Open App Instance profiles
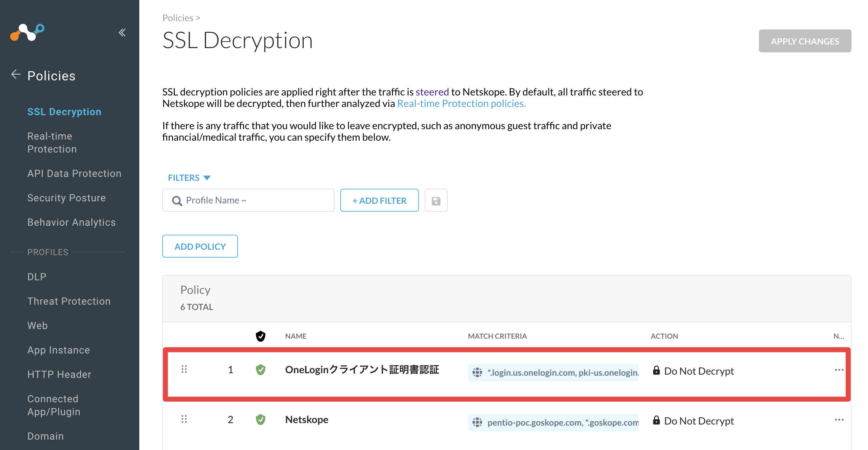The image size is (868, 450). click(59, 350)
